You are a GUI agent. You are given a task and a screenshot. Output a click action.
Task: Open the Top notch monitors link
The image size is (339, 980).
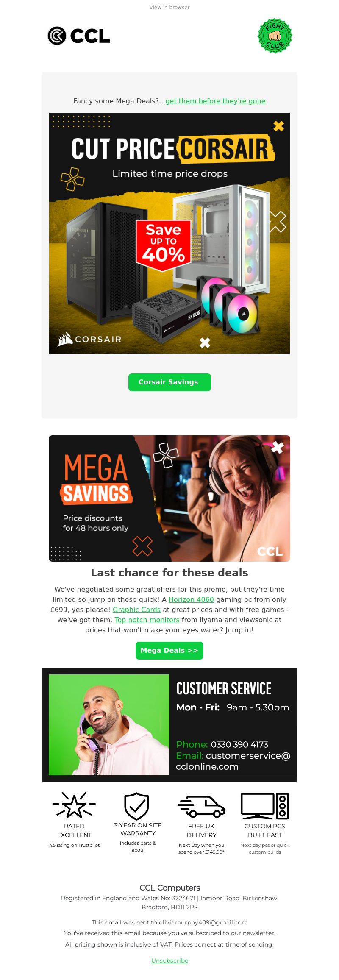click(x=147, y=620)
